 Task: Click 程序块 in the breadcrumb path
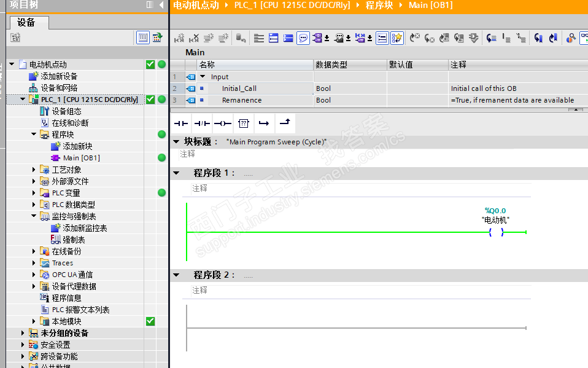pos(379,6)
